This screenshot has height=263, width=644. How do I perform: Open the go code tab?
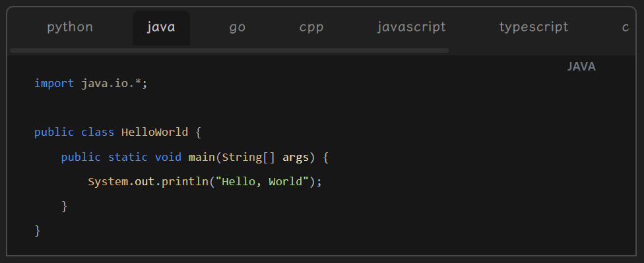pyautogui.click(x=238, y=28)
